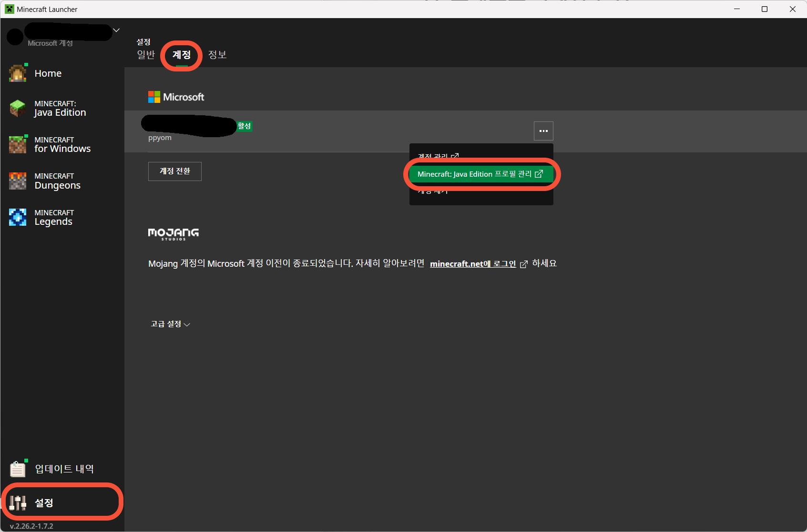Click the Minecraft Launcher creeper icon in the title bar
Viewport: 807px width, 532px height.
coord(10,9)
